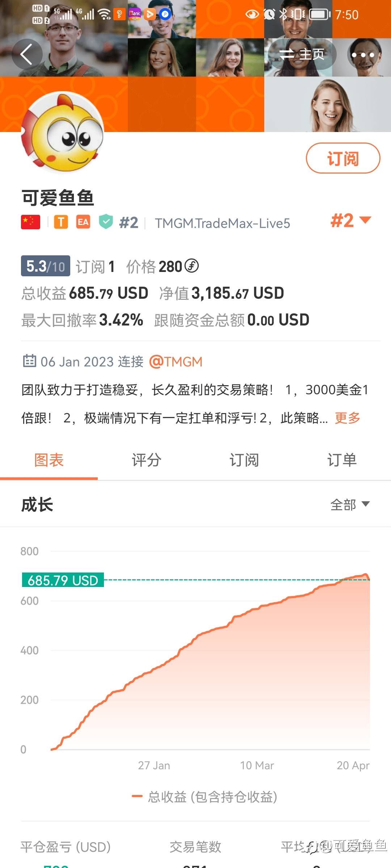Tap the EA badge icon

83,222
